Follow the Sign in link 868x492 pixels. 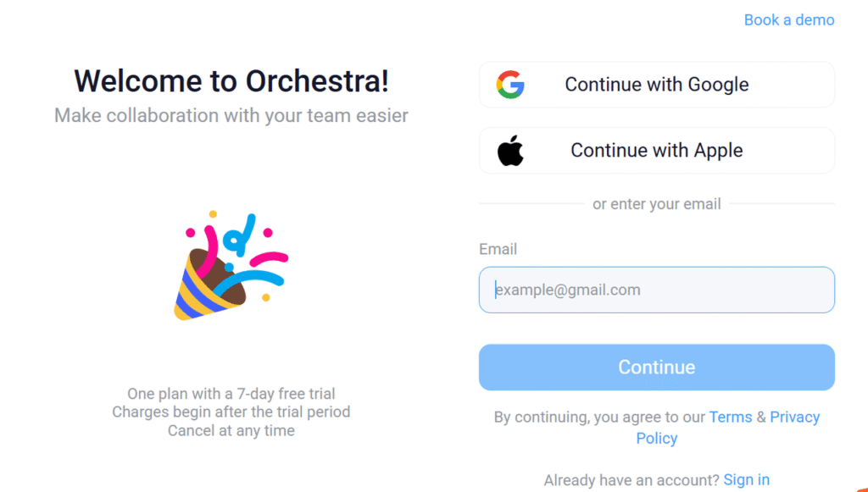(x=746, y=479)
